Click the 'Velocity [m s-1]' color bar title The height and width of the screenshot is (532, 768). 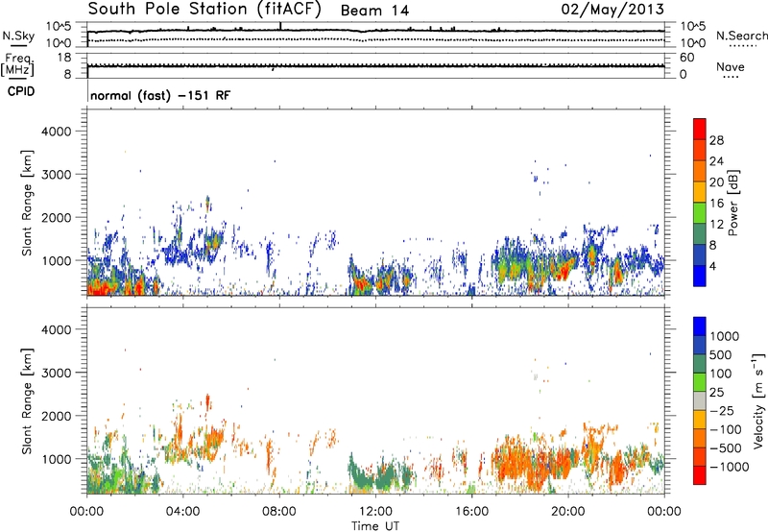click(758, 400)
